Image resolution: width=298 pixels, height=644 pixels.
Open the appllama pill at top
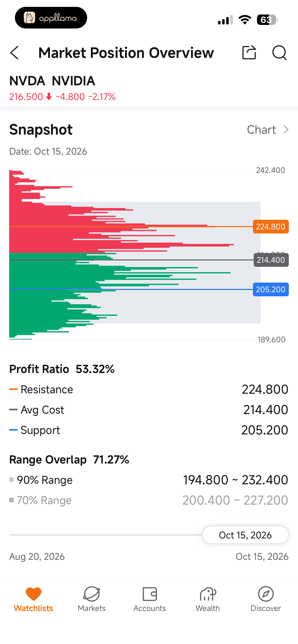(x=51, y=18)
